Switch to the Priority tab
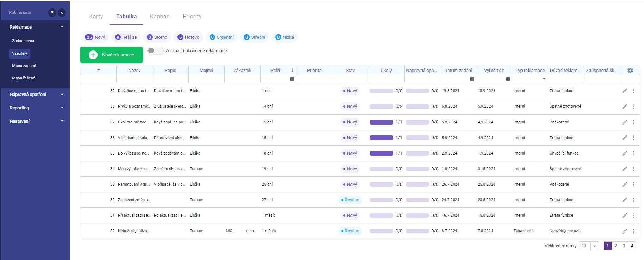The image size is (644, 260). [192, 16]
